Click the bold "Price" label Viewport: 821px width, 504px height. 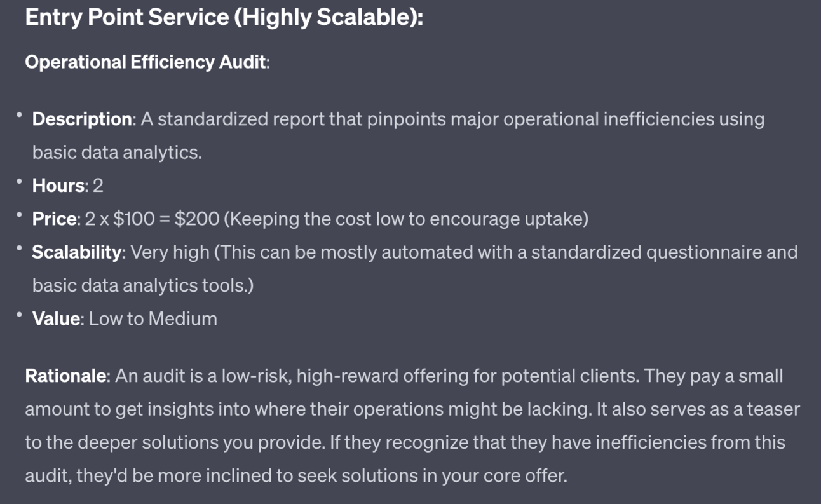(55, 219)
